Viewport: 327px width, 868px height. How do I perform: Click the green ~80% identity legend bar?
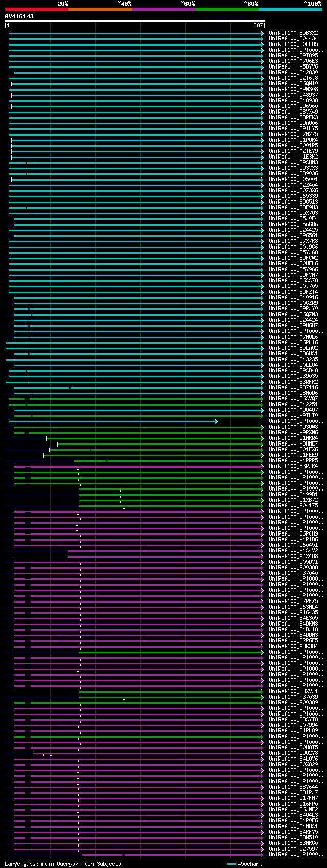[x=227, y=9]
